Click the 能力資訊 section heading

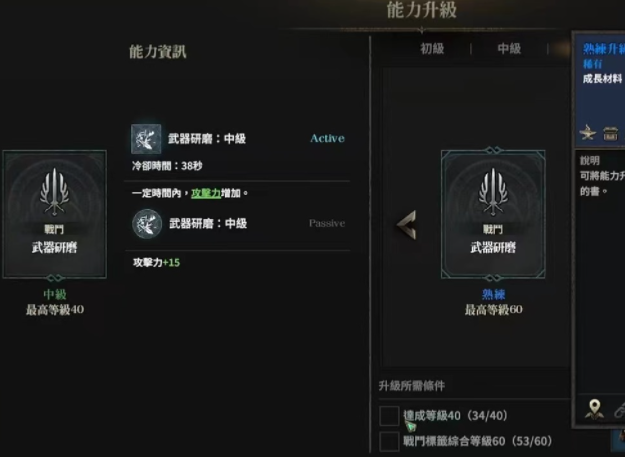157,52
